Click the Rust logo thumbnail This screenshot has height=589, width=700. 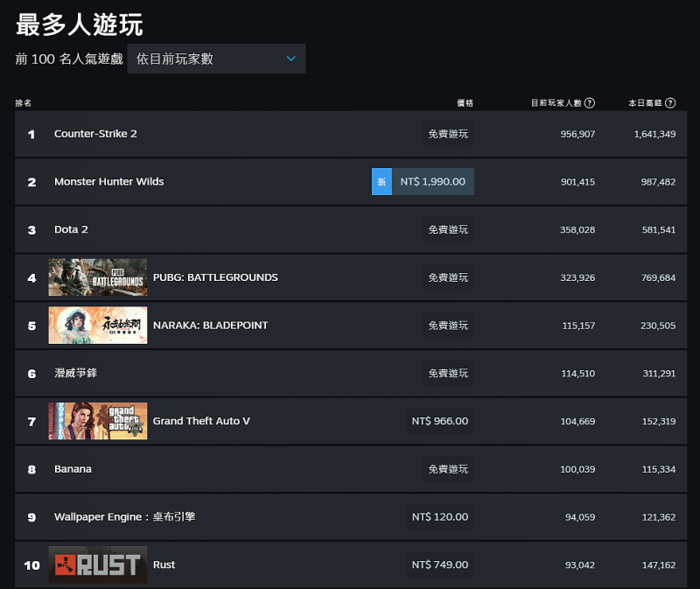(98, 564)
